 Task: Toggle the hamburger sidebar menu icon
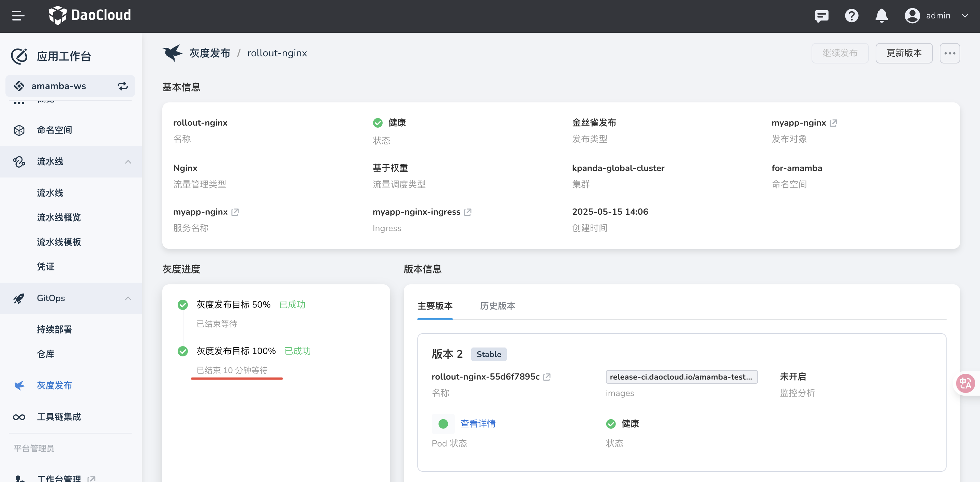(x=18, y=16)
